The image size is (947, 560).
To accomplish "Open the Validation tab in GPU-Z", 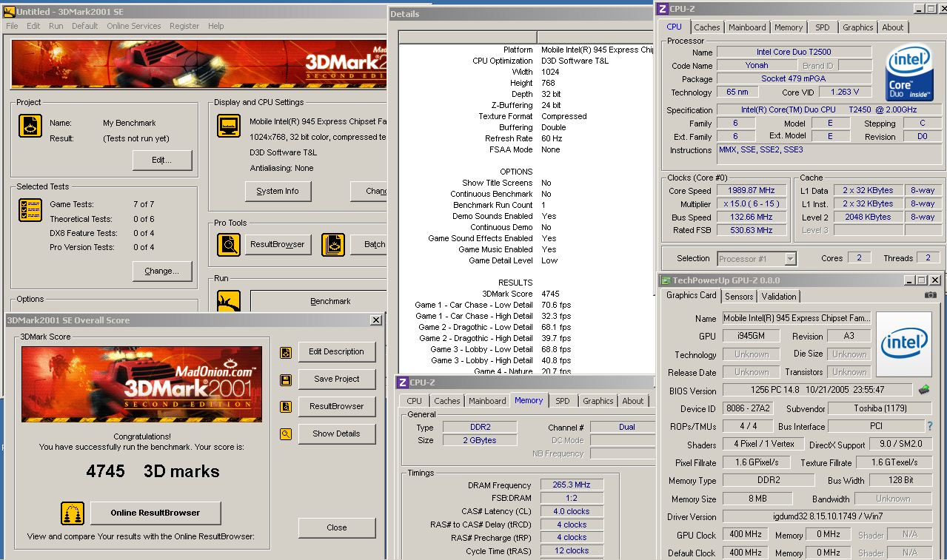I will [x=779, y=297].
